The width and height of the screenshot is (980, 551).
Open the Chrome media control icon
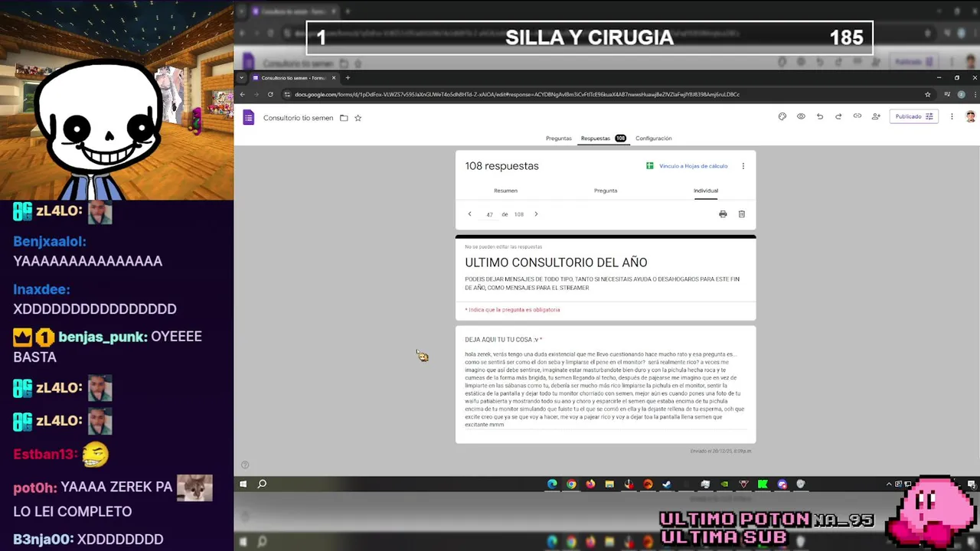pyautogui.click(x=947, y=94)
